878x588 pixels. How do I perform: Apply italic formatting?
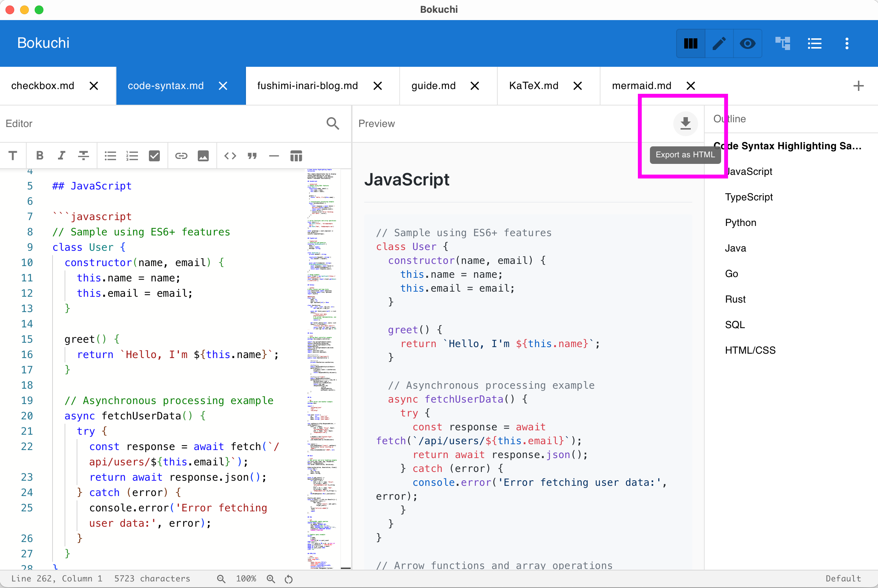[x=61, y=155]
